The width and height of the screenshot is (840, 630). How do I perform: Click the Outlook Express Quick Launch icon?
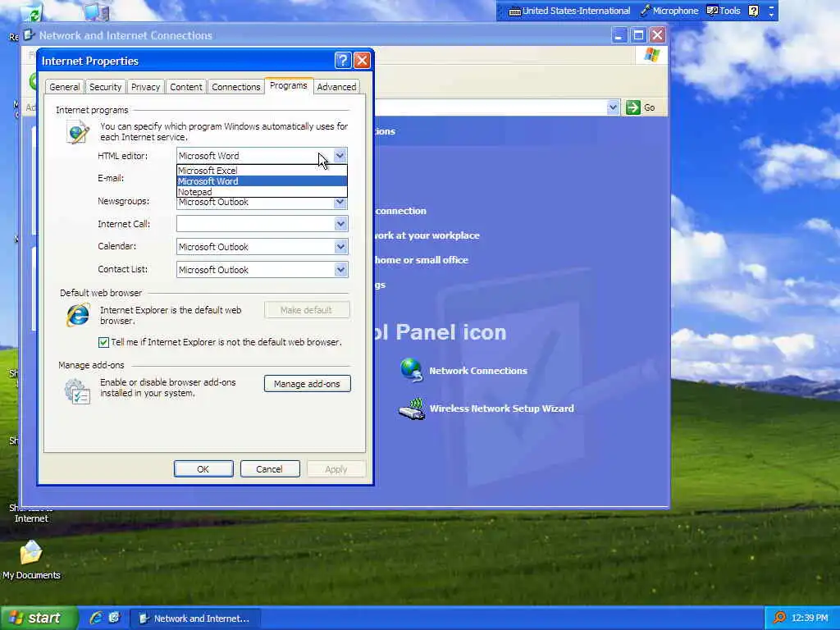click(114, 618)
